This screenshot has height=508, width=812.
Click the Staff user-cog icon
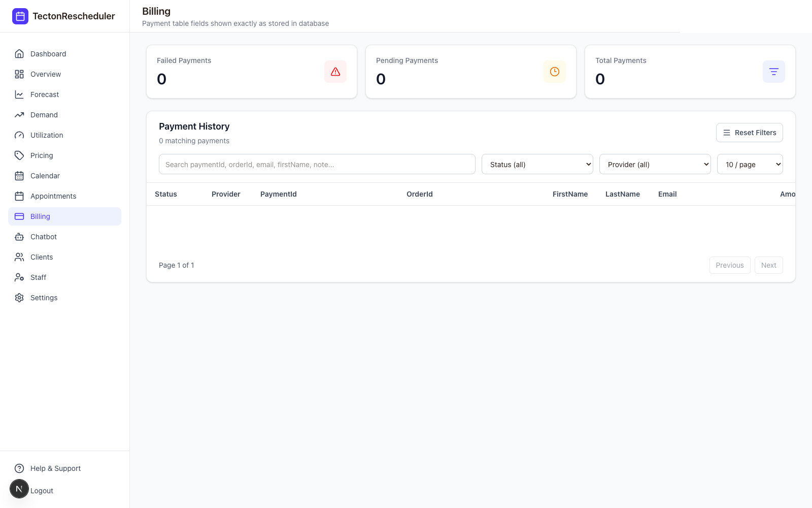19,277
